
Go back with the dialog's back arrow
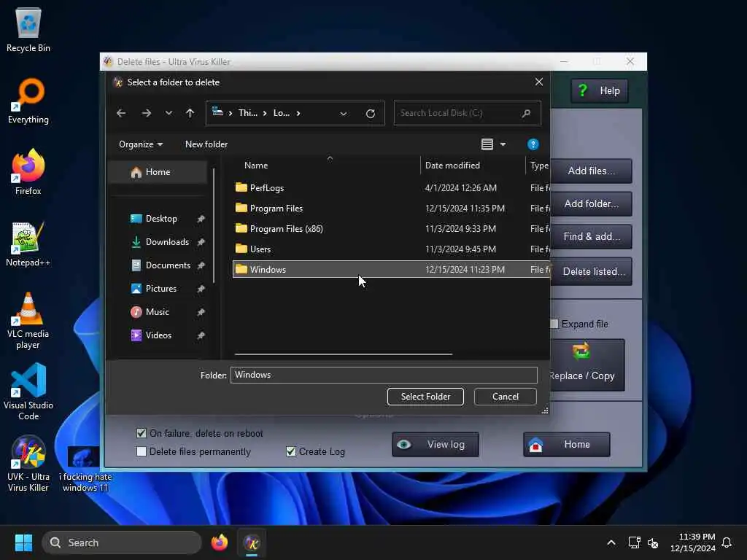coord(121,113)
